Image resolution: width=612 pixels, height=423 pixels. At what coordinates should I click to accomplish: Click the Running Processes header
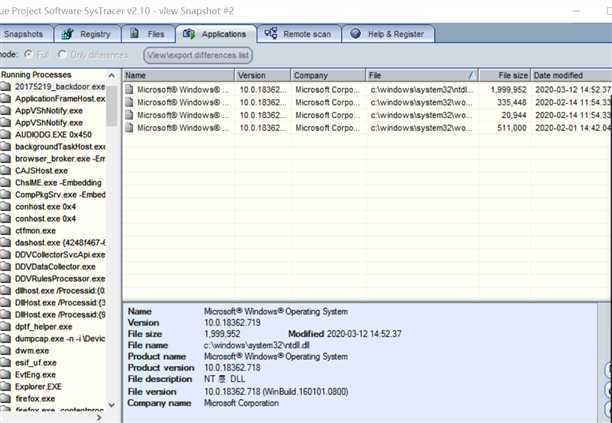point(36,75)
